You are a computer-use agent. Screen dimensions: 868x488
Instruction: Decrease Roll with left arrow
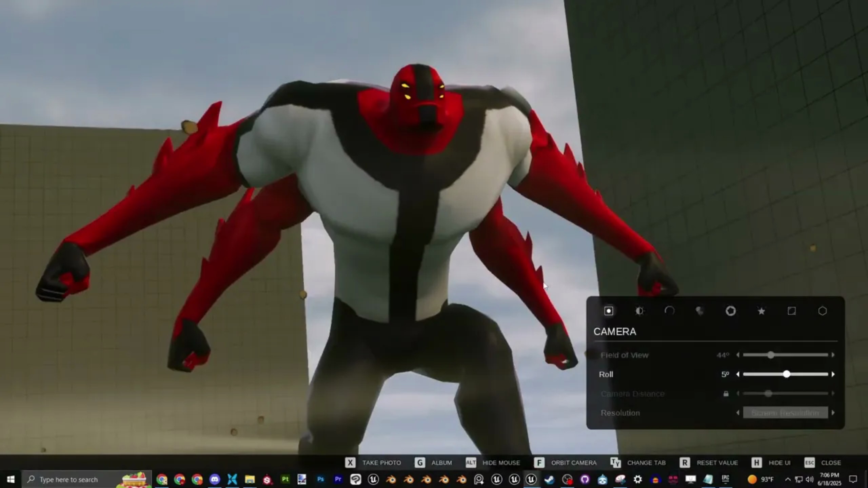[738, 374]
